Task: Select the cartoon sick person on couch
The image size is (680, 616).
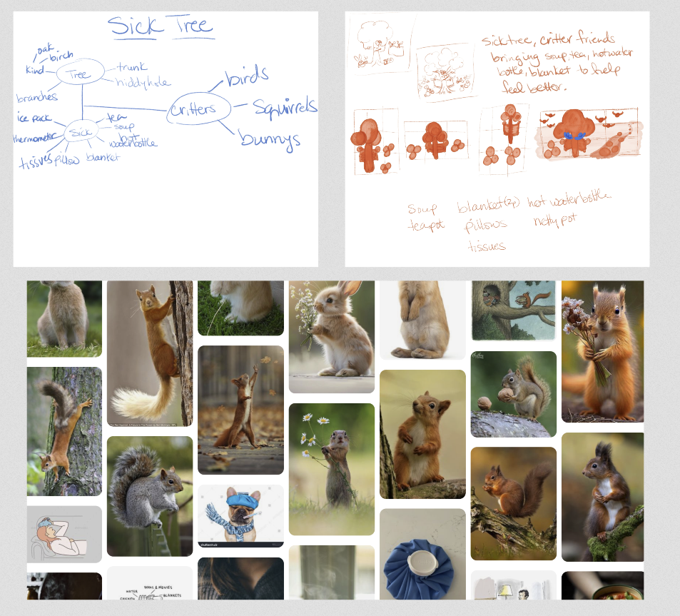Action: pos(64,534)
